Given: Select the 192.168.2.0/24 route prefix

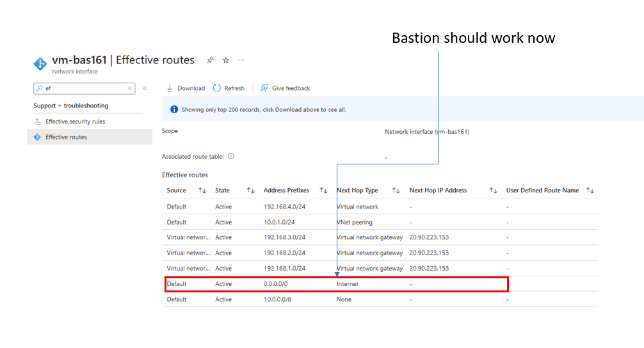Looking at the screenshot, I should [x=284, y=253].
